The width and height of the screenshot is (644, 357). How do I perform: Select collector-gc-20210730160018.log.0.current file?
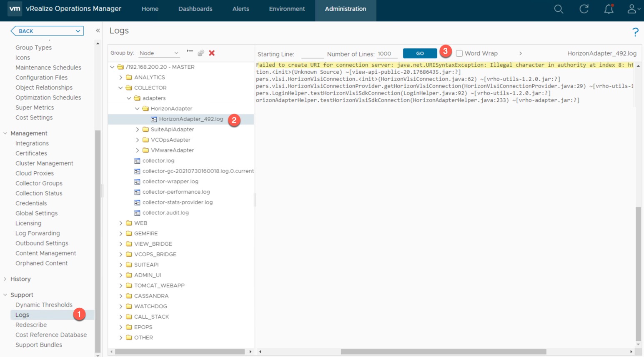click(198, 171)
